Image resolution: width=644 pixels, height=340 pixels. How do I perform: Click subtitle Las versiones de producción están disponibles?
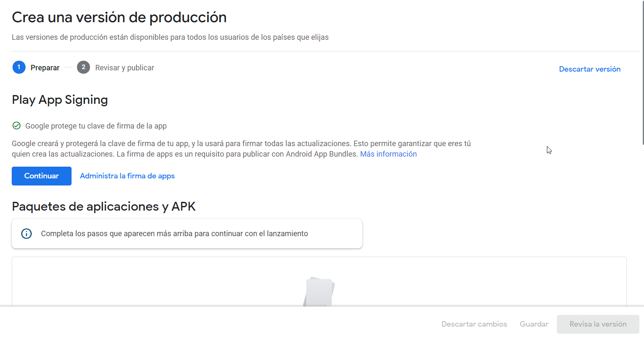point(170,37)
